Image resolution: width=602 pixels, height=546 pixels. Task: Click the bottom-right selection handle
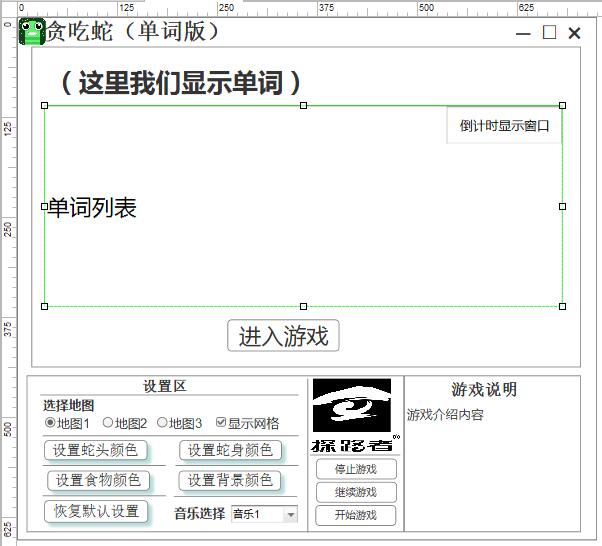pos(562,306)
